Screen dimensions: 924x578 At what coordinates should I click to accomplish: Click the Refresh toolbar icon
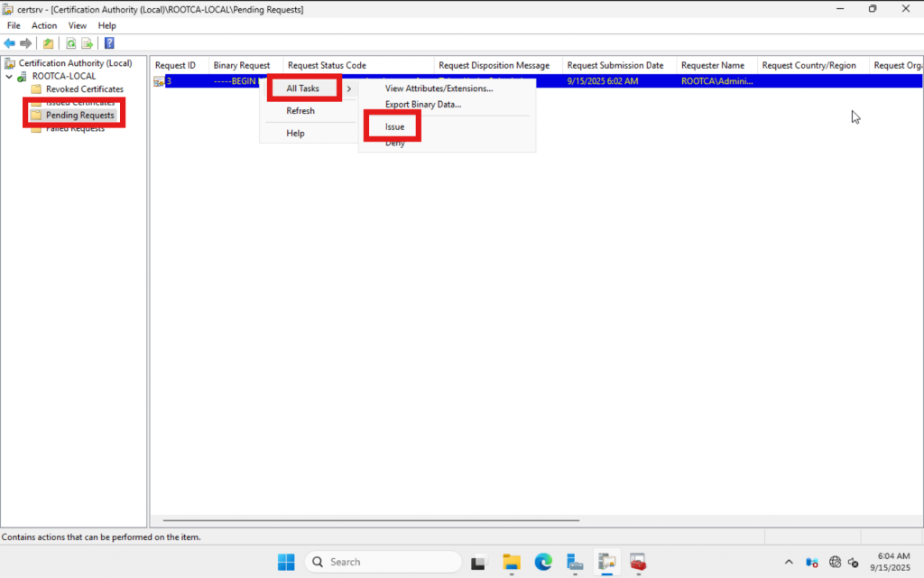click(x=70, y=43)
